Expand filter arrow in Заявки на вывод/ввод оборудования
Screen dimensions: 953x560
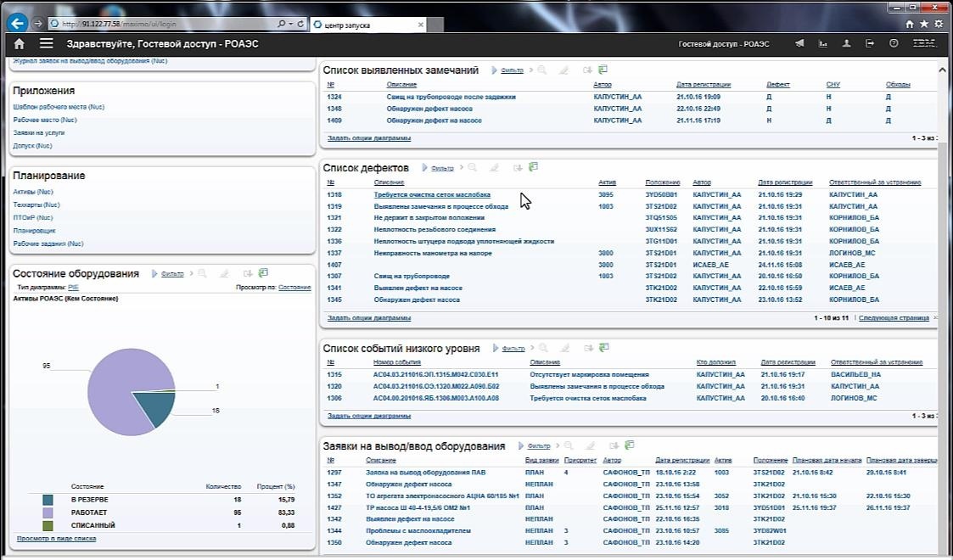tap(521, 445)
